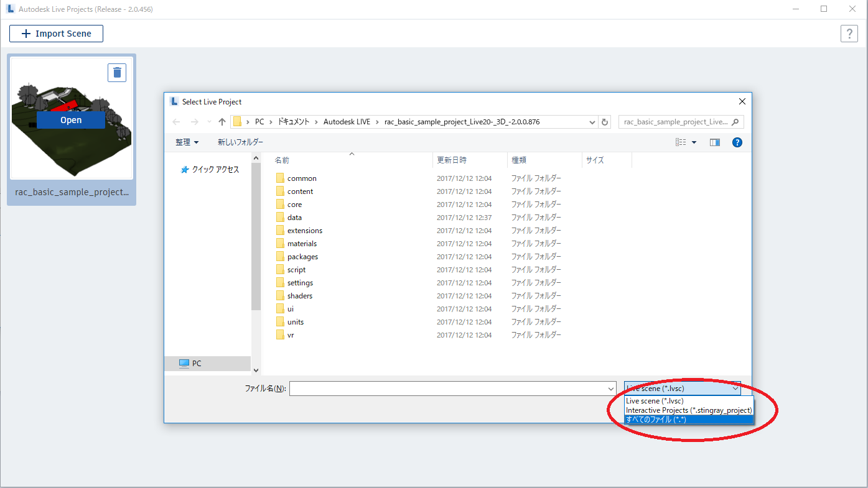Image resolution: width=868 pixels, height=488 pixels.
Task: Click navigation pane scroll up arrow
Action: point(256,159)
